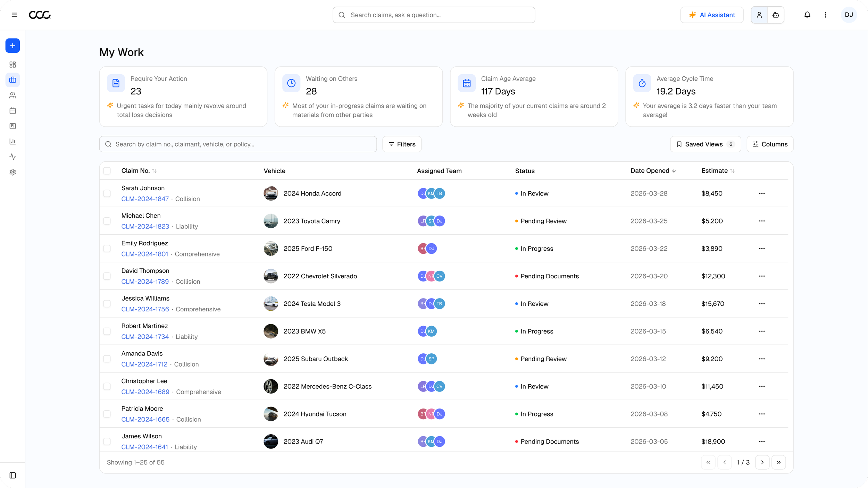Viewport: 868px width, 488px height.
Task: Open the Filters panel
Action: point(402,144)
